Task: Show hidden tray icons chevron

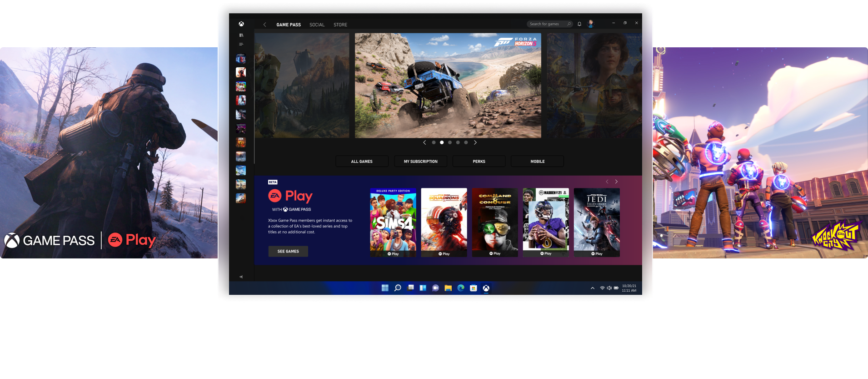Action: (x=593, y=288)
